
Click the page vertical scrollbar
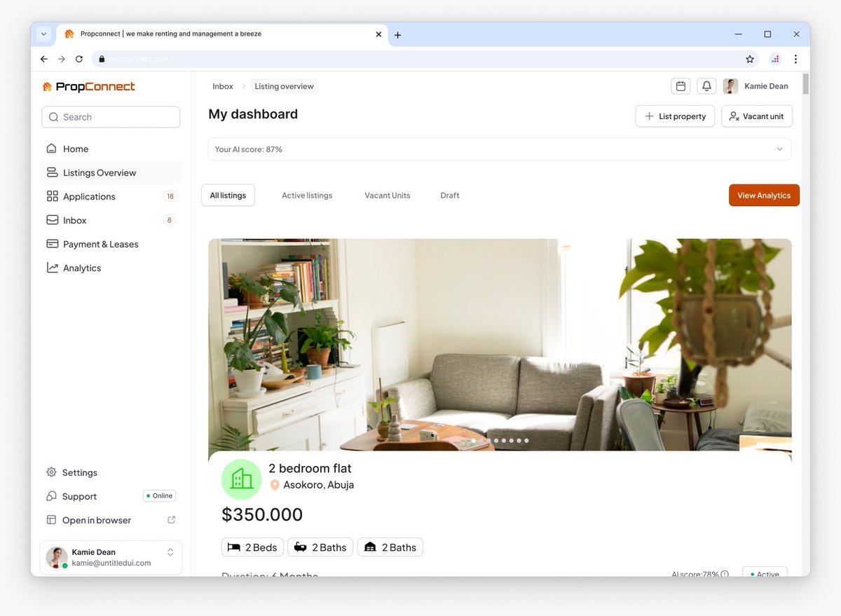point(806,84)
